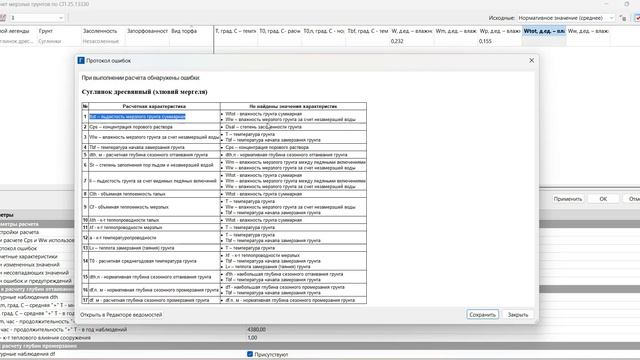Click row 14 T0 расчетная среднегодовая температура
Screen dimensions: 640x360
143,261
